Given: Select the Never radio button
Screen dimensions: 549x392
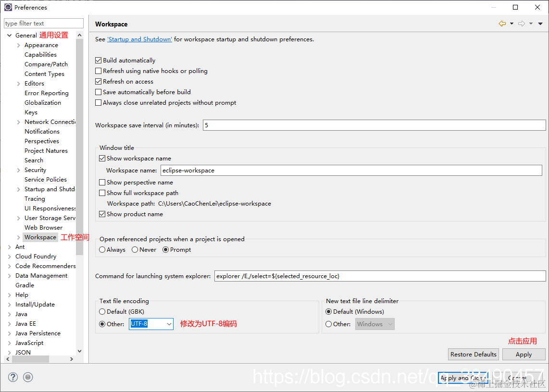Looking at the screenshot, I should [135, 250].
